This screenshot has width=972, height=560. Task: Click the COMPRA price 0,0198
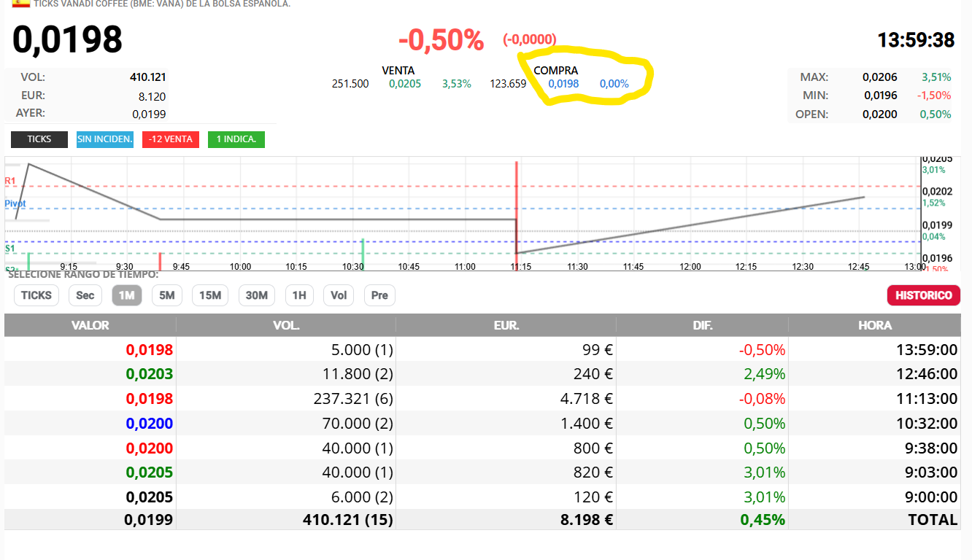pyautogui.click(x=563, y=84)
